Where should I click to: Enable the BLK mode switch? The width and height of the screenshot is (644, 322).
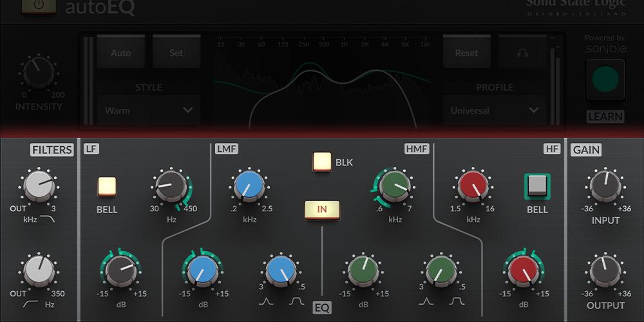pyautogui.click(x=323, y=162)
